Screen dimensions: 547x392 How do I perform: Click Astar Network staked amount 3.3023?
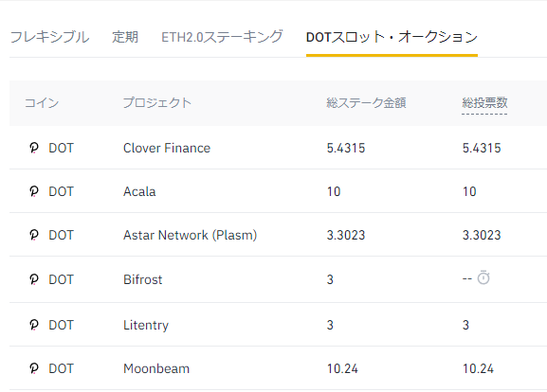click(x=346, y=235)
